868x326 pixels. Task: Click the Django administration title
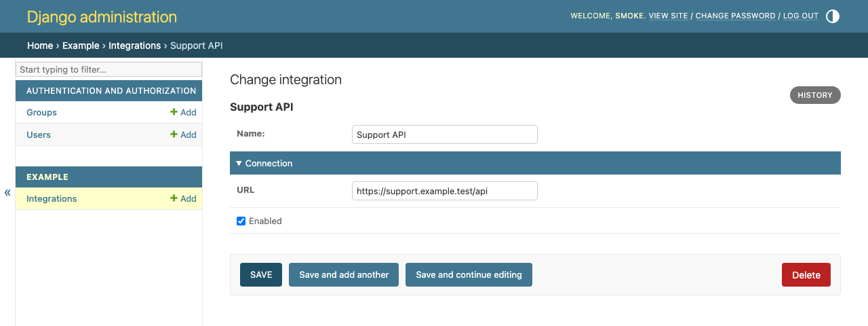(102, 17)
